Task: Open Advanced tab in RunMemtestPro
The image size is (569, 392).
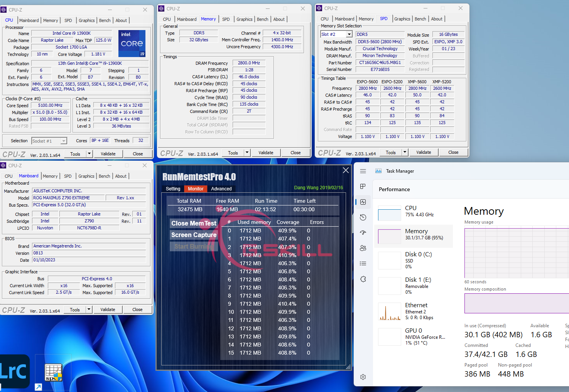Action: coord(221,189)
